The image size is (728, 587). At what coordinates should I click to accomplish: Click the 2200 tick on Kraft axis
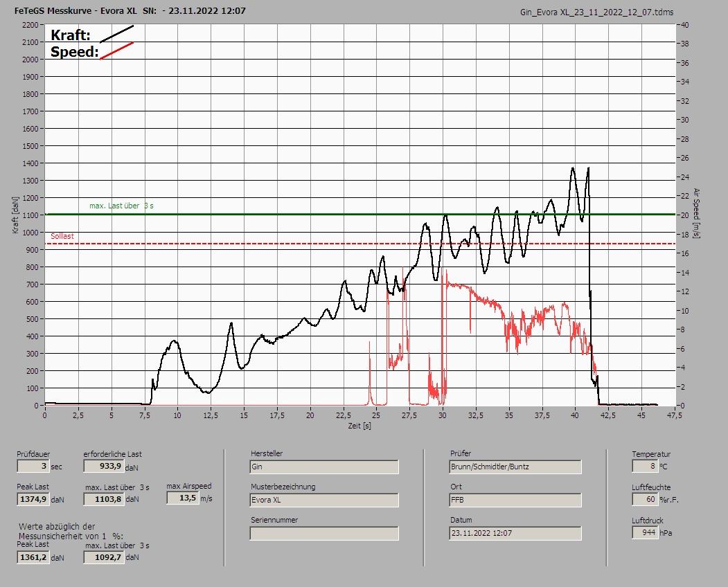click(30, 25)
